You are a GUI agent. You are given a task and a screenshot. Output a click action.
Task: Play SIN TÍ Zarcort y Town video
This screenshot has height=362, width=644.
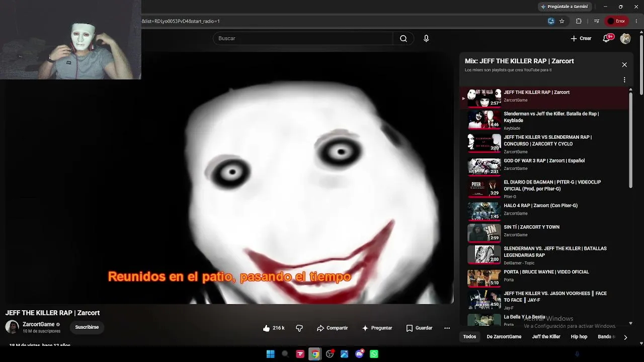pyautogui.click(x=545, y=232)
